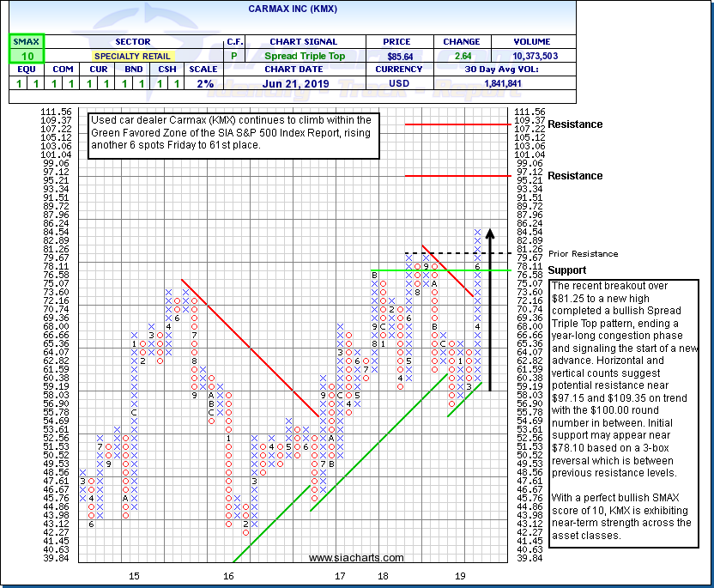Open the www.siacharts.com link
714x588 pixels.
344,559
